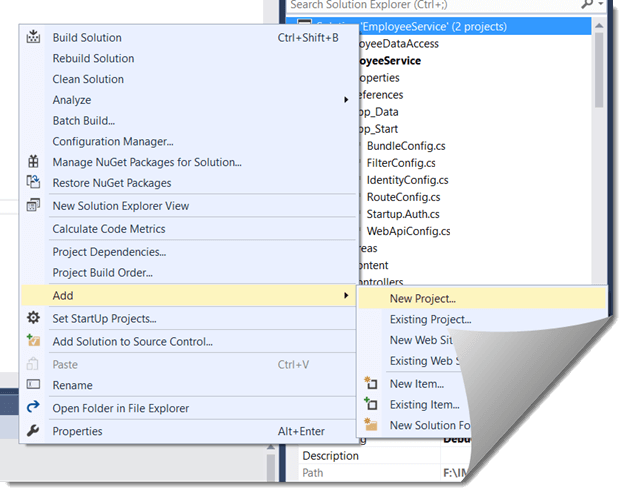This screenshot has width=624, height=493.
Task: Click the Set StartUp Projects gear icon
Action: (33, 318)
